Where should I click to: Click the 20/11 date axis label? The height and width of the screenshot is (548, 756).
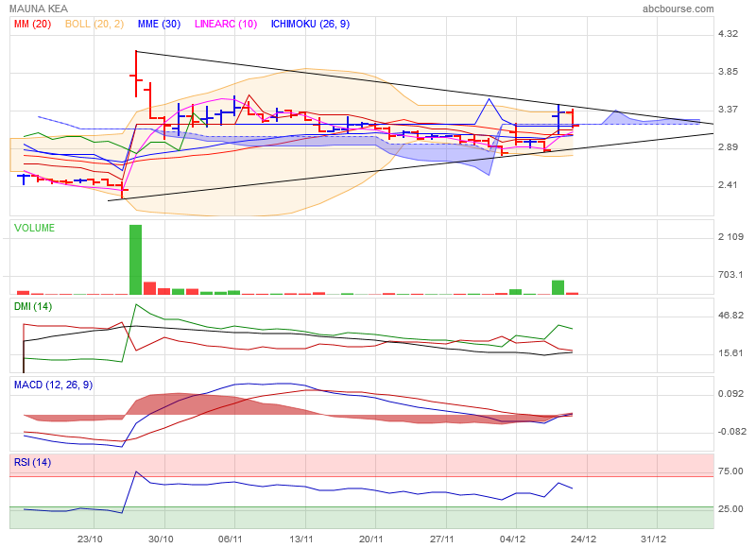(x=371, y=539)
